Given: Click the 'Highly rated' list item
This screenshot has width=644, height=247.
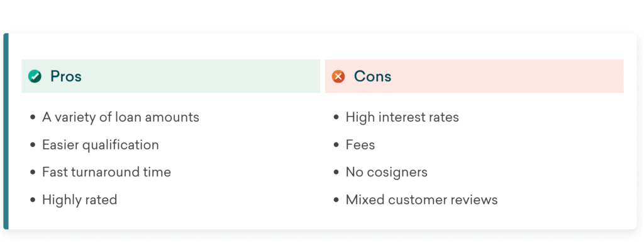Looking at the screenshot, I should pyautogui.click(x=79, y=200).
